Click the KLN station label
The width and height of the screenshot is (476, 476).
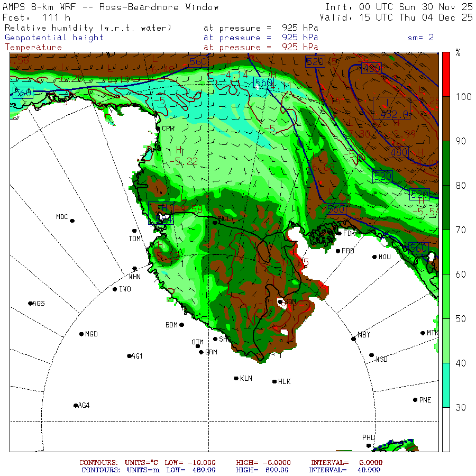coord(246,378)
